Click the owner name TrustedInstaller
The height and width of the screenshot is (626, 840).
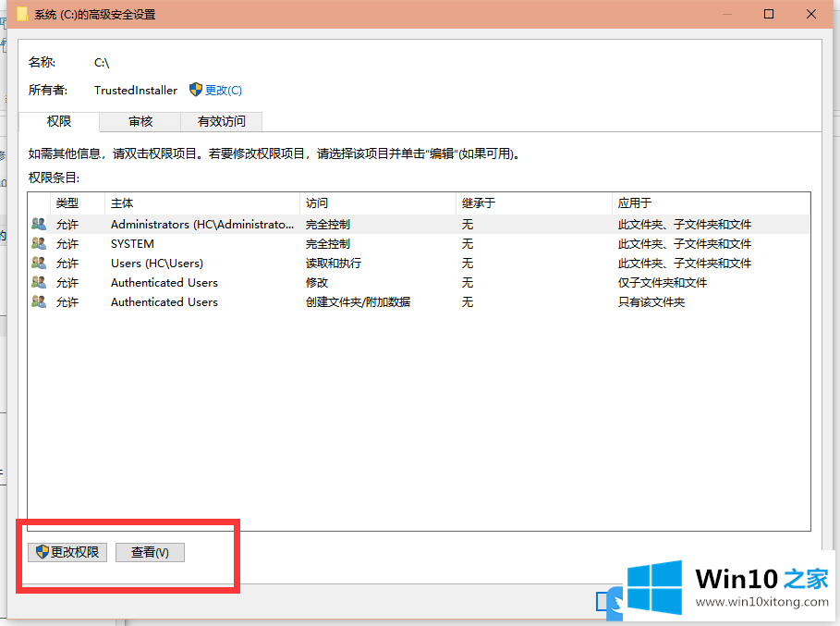point(136,90)
